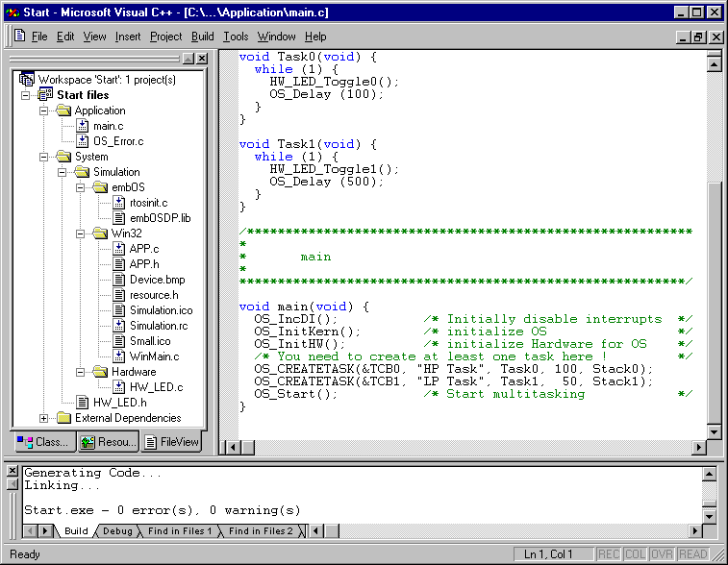
Task: Switch to the ClassView tab
Action: coord(43,442)
